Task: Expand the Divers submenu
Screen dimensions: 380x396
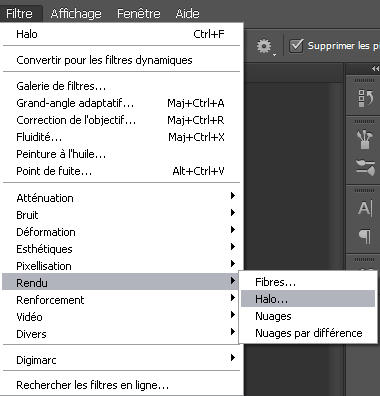Action: coord(121,334)
